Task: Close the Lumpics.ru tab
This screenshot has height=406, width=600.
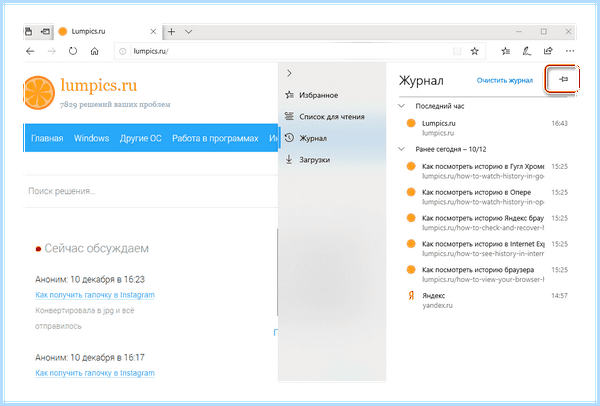Action: 153,32
